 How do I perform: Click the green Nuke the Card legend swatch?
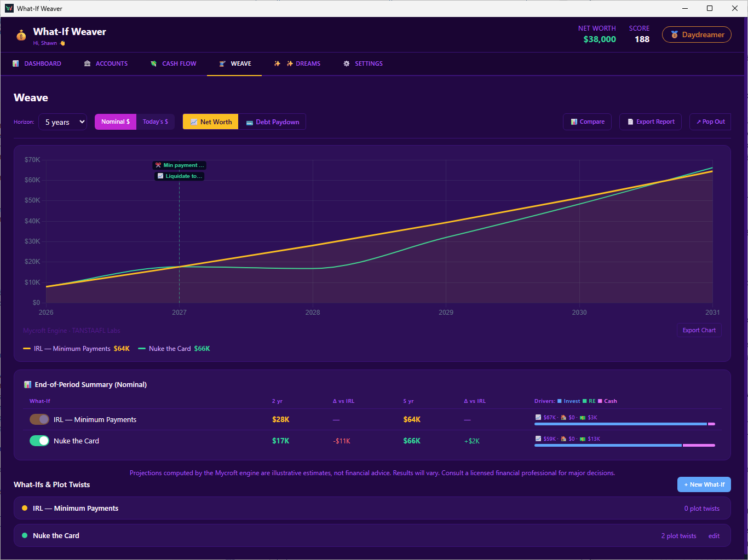click(142, 349)
